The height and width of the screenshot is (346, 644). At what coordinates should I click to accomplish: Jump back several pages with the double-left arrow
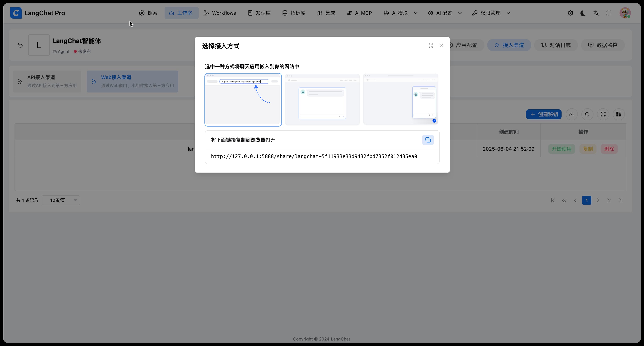coord(564,200)
